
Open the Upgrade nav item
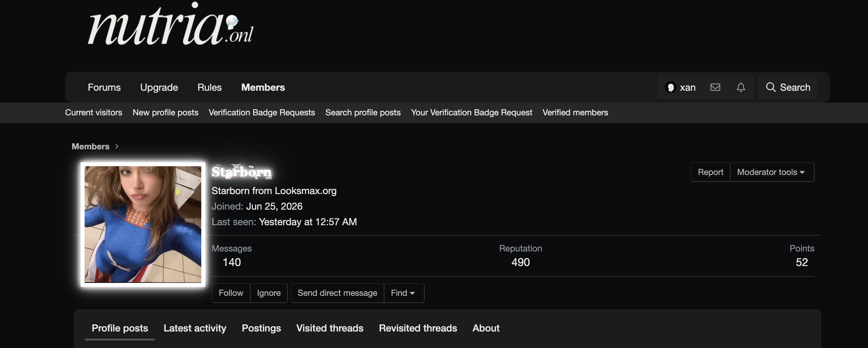tap(159, 87)
